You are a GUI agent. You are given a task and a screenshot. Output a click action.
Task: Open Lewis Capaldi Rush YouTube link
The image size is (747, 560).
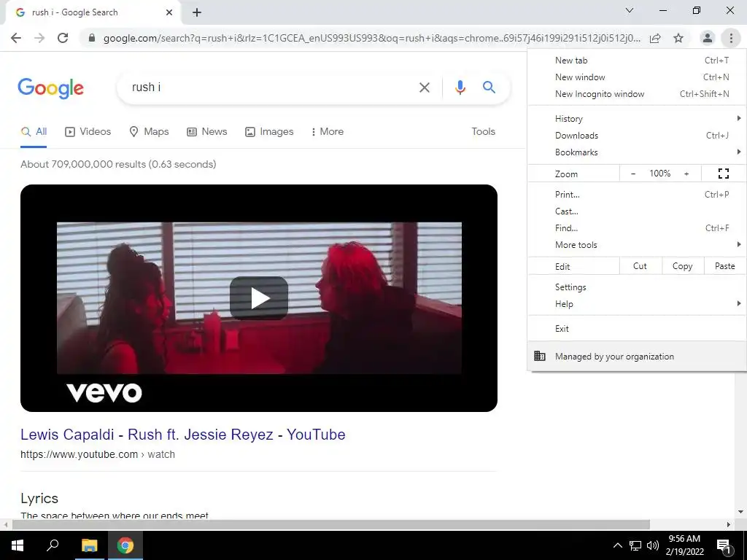point(183,435)
